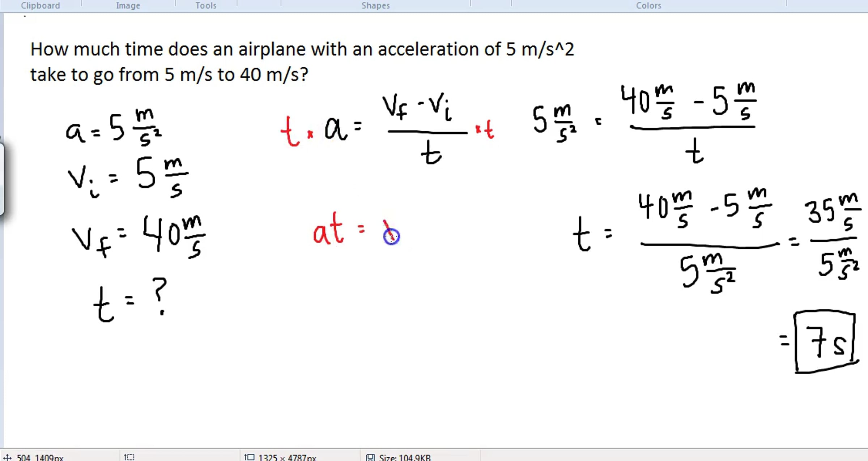Viewport: 868px width, 461px height.
Task: Click the Colors ribbon group label
Action: [648, 5]
